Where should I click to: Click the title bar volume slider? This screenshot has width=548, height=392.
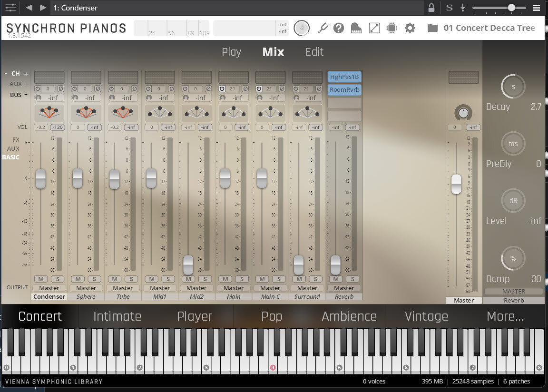coord(499,8)
